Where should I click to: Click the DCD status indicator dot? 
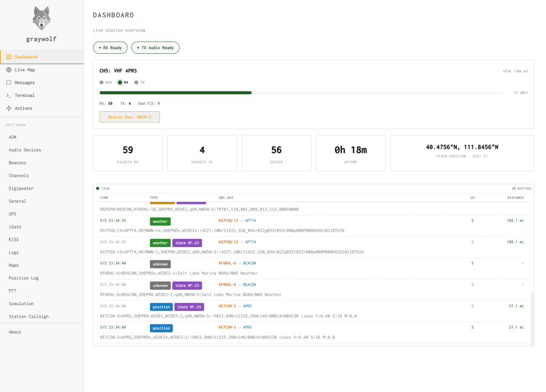pyautogui.click(x=101, y=83)
